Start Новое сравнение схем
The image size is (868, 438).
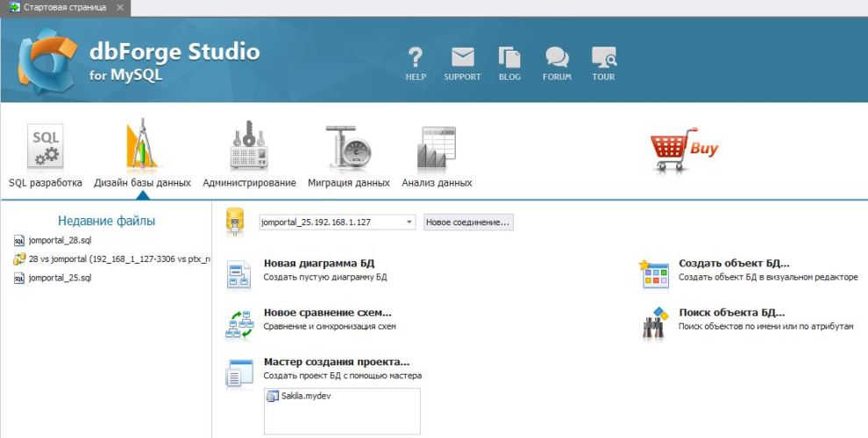[x=327, y=312]
